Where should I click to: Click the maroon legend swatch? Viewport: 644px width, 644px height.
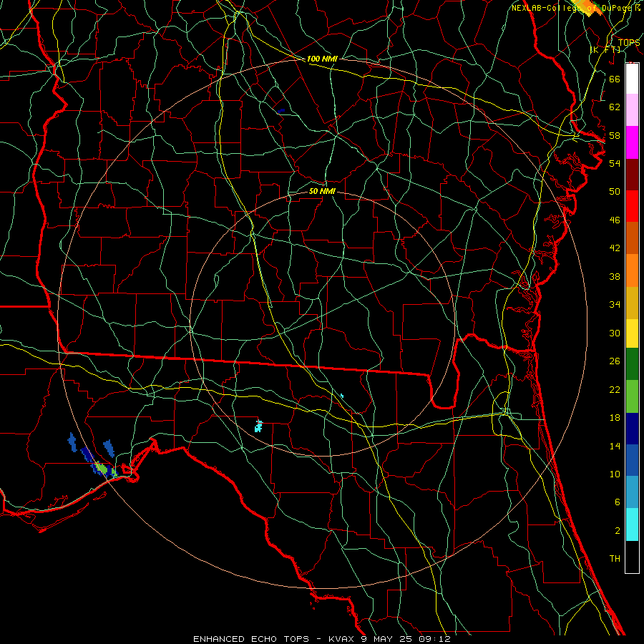[632, 175]
